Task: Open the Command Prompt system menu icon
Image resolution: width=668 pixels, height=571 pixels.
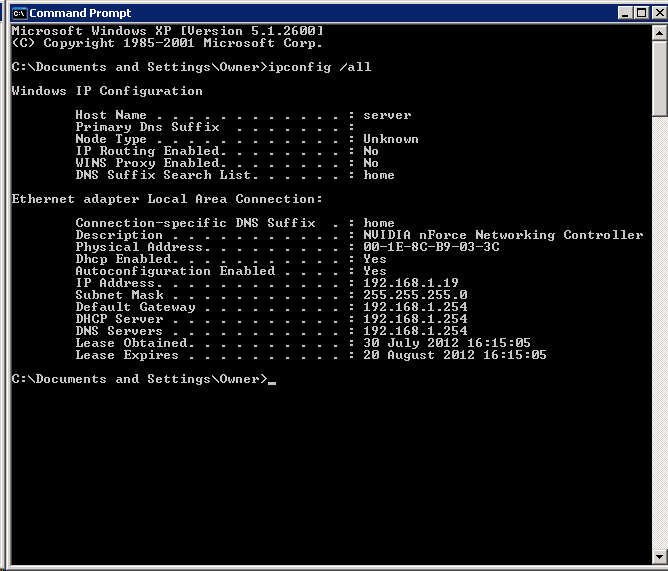Action: (19, 13)
